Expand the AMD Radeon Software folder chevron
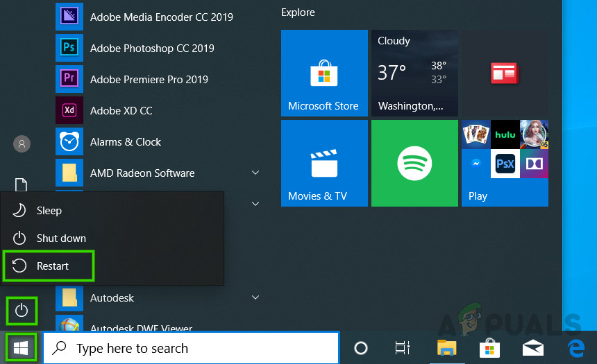The height and width of the screenshot is (364, 597). click(x=255, y=173)
